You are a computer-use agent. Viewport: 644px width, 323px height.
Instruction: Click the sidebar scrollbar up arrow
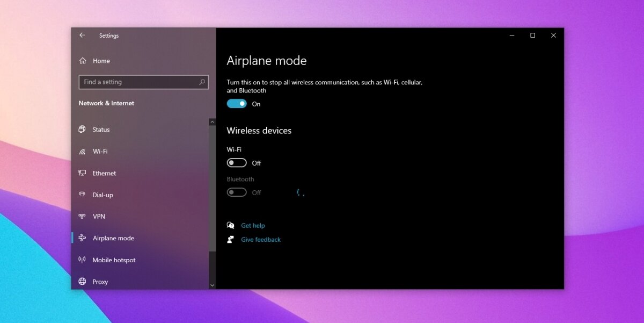(212, 121)
